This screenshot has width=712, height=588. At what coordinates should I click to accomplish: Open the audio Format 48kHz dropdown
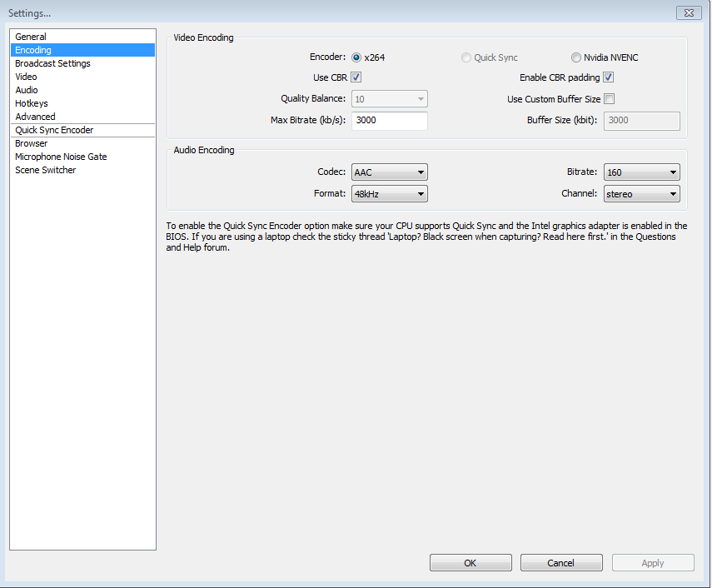point(390,194)
